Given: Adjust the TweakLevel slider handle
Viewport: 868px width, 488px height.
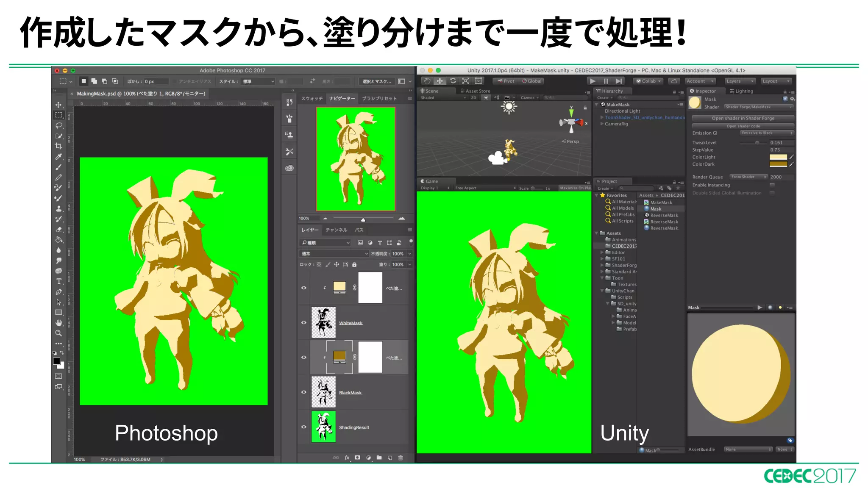Looking at the screenshot, I should point(757,143).
